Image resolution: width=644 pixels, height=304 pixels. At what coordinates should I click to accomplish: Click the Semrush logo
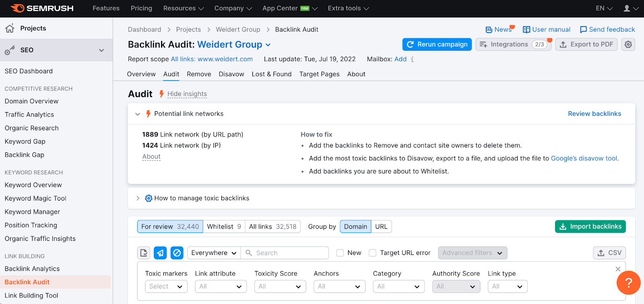point(42,8)
